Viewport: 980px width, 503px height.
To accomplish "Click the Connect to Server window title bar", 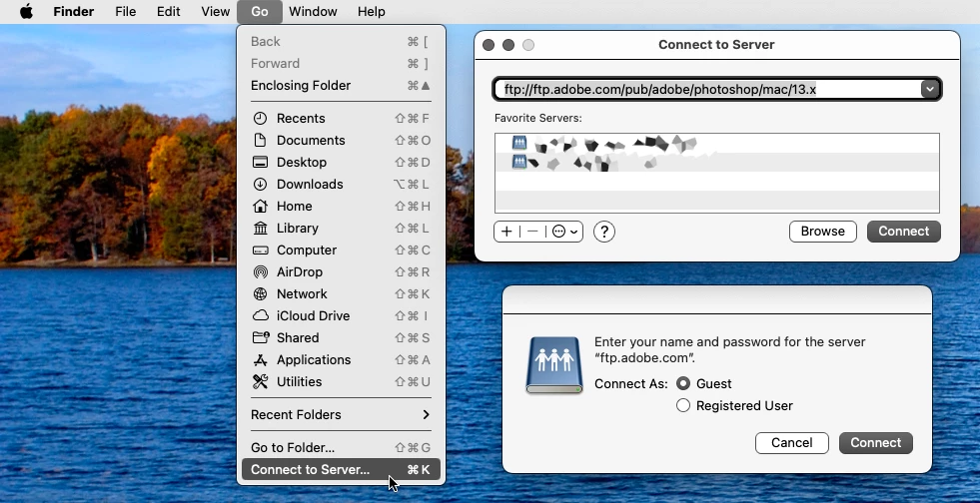I will point(716,45).
